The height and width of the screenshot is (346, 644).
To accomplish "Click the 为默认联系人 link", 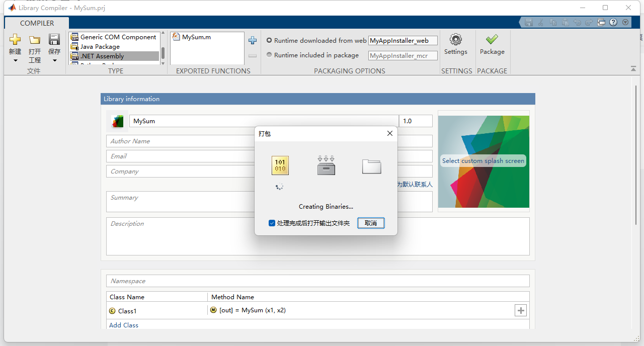I will [415, 185].
